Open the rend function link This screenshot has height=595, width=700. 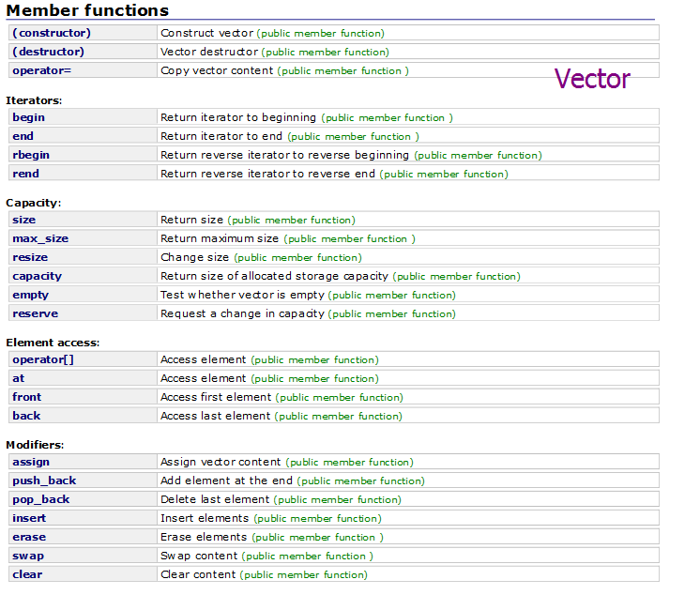[x=25, y=174]
